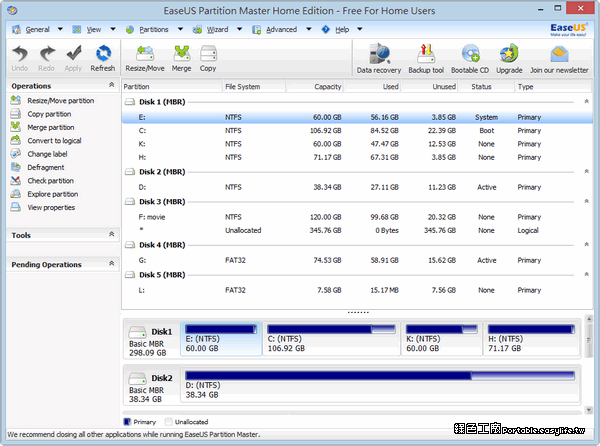Choose Merge partition in Operations panel
The width and height of the screenshot is (600, 446).
pos(51,127)
